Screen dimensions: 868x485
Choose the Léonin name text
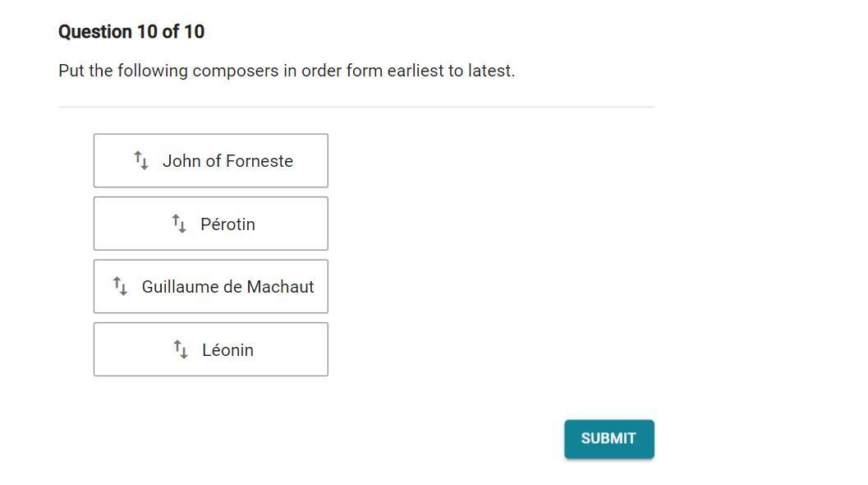(227, 350)
